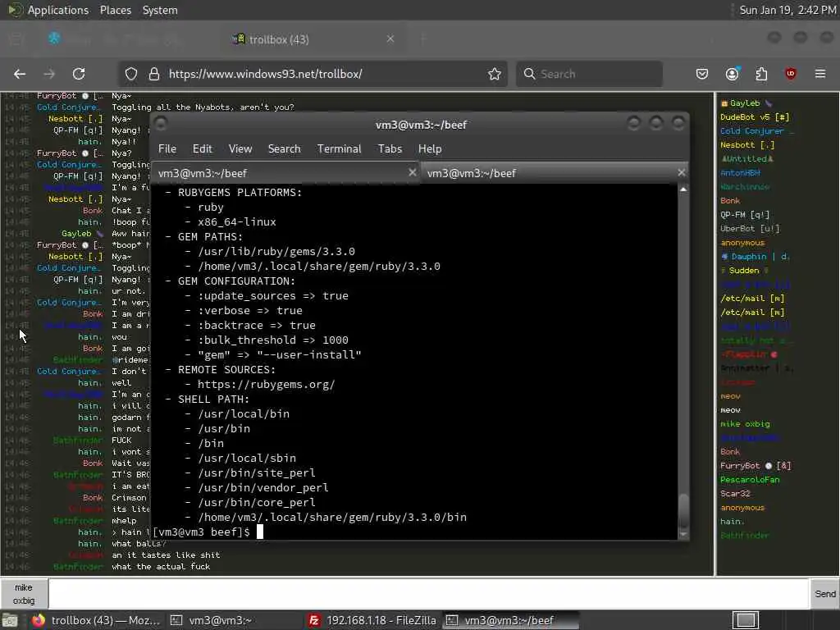Screen dimensions: 840x630
Task: Open the terminal File menu
Action: pyautogui.click(x=167, y=149)
